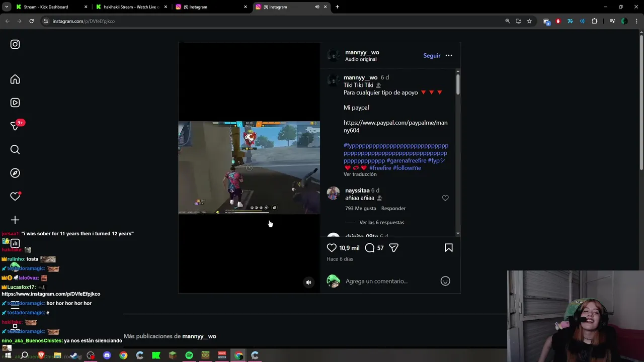This screenshot has width=644, height=362.
Task: Click the video to pause playback
Action: [249, 167]
